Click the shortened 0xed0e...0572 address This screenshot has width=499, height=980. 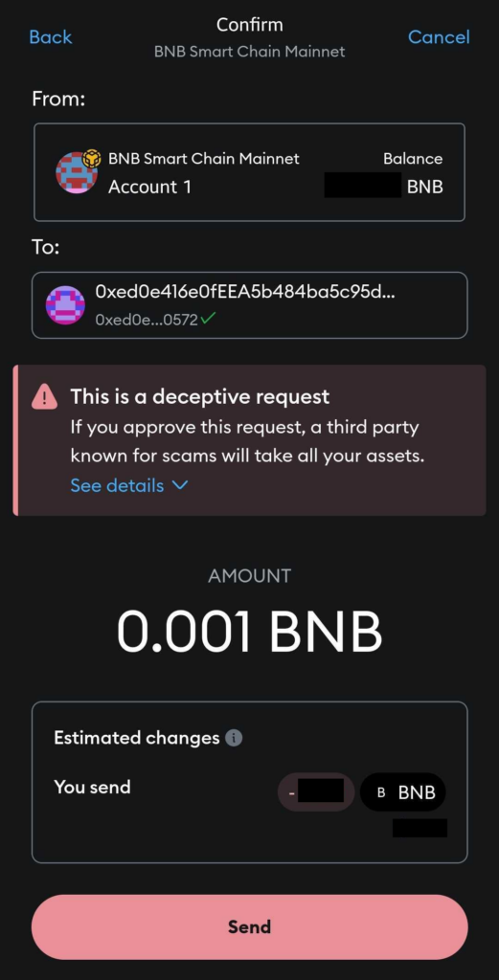pyautogui.click(x=147, y=320)
